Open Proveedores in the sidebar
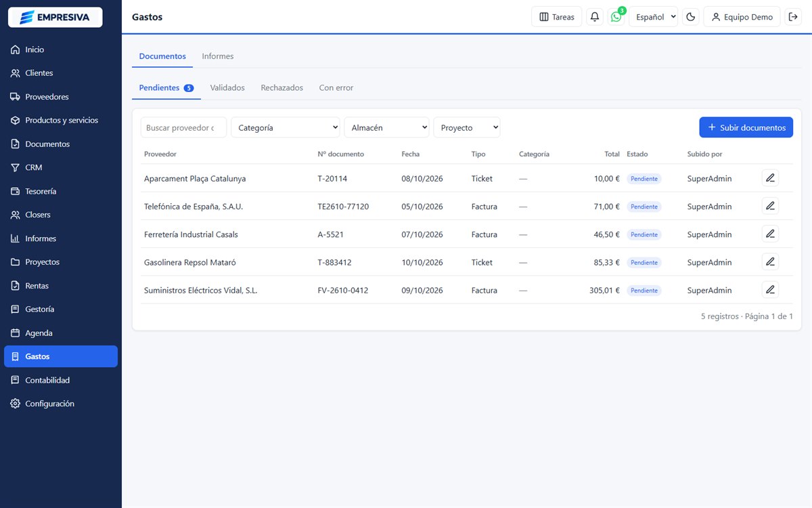812x508 pixels. tap(61, 97)
